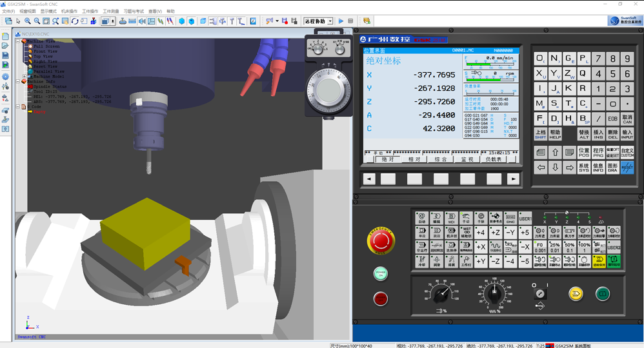Viewport: 644px width, 348px height.
Task: Select Top View in the tree
Action: tap(43, 56)
